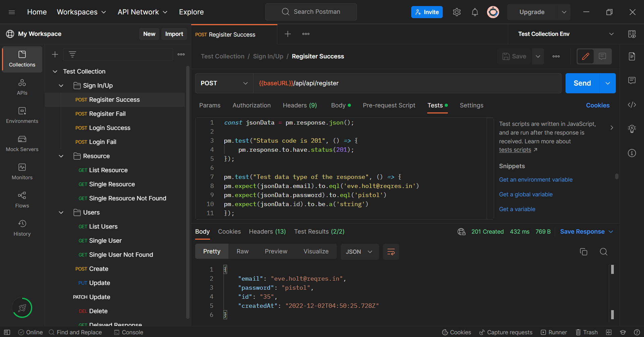Open the Environments sidebar panel
The height and width of the screenshot is (337, 644).
point(22,115)
